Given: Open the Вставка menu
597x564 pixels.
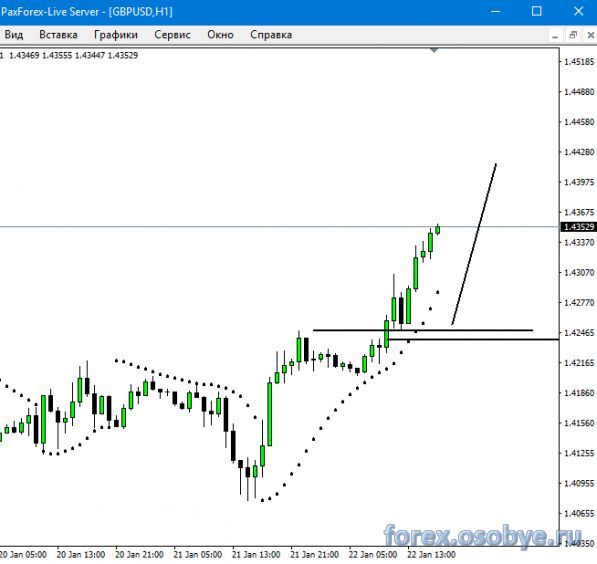Looking at the screenshot, I should (58, 35).
